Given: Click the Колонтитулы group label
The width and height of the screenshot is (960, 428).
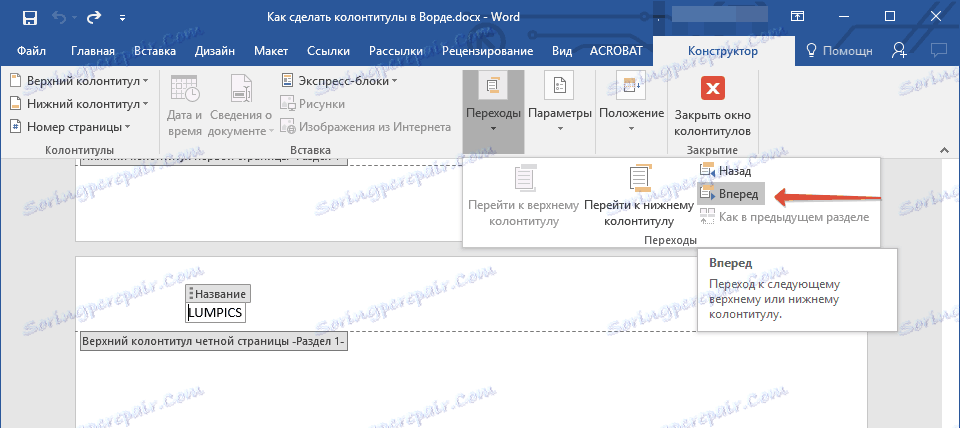Looking at the screenshot, I should pyautogui.click(x=80, y=150).
